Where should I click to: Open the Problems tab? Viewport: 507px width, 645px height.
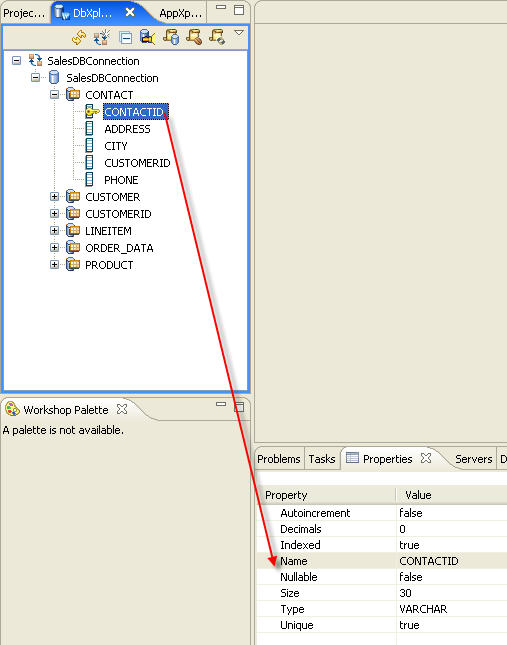(x=279, y=459)
